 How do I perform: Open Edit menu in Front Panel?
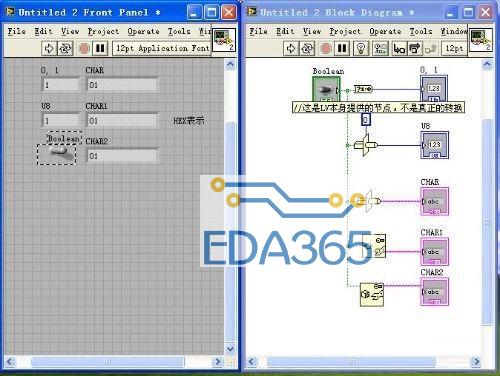(x=44, y=31)
